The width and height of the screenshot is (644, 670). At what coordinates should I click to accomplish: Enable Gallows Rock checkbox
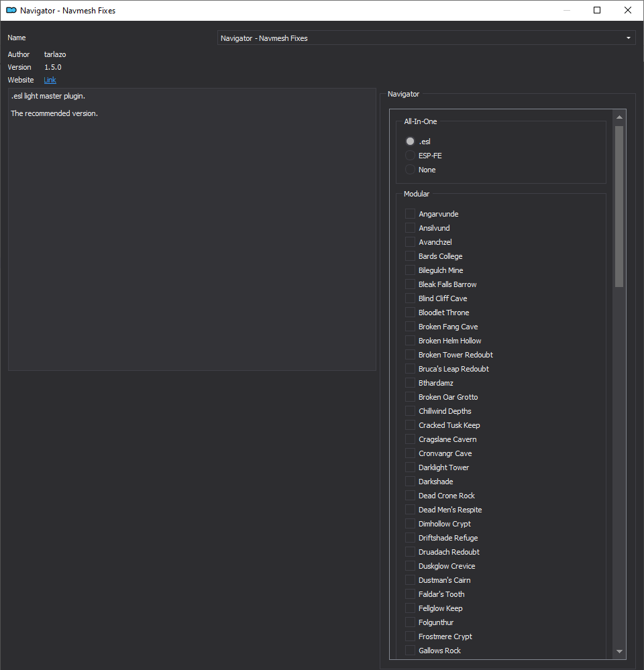(410, 651)
